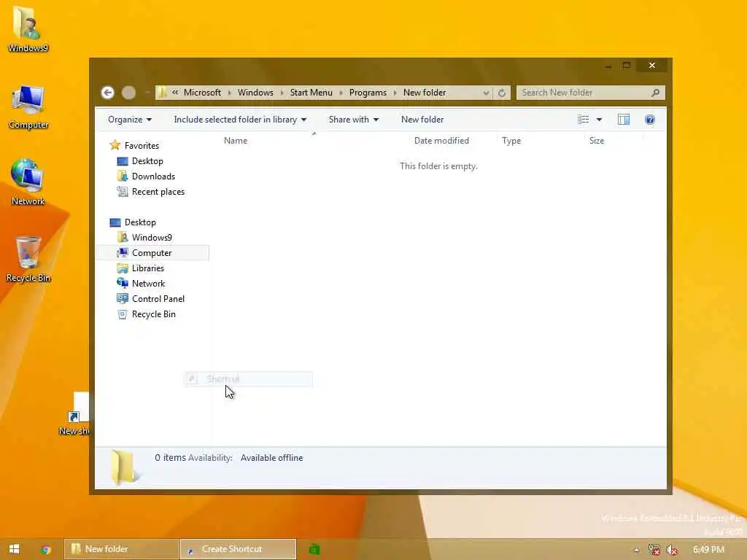Open the Organize menu
This screenshot has width=747, height=560.
(130, 120)
